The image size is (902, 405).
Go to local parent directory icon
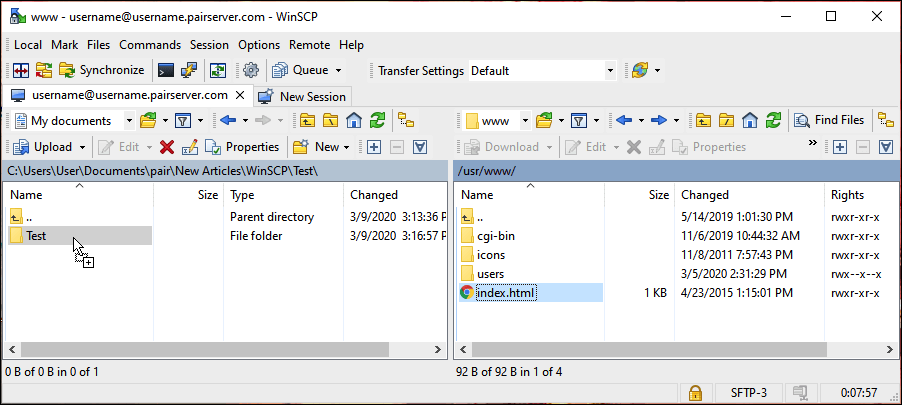(308, 121)
